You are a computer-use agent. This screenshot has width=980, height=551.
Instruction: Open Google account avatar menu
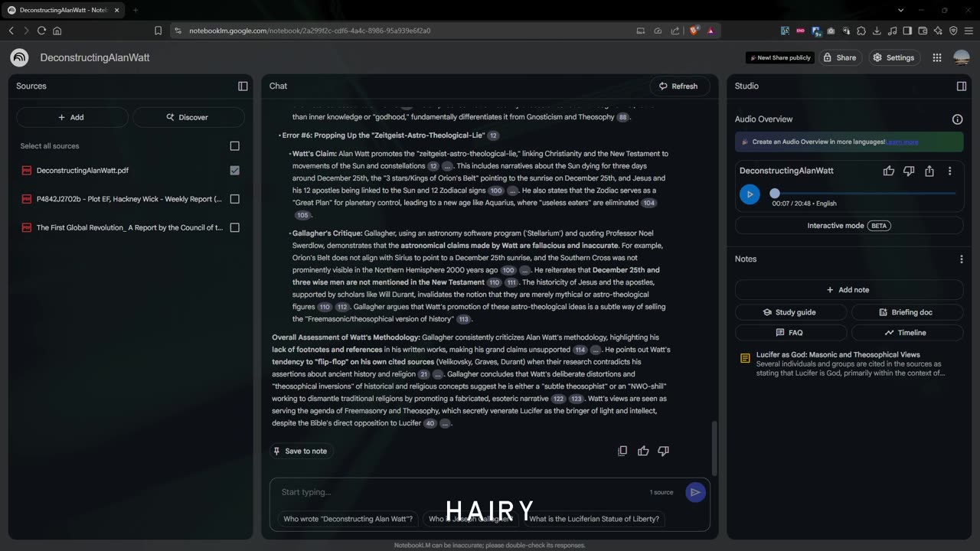962,57
